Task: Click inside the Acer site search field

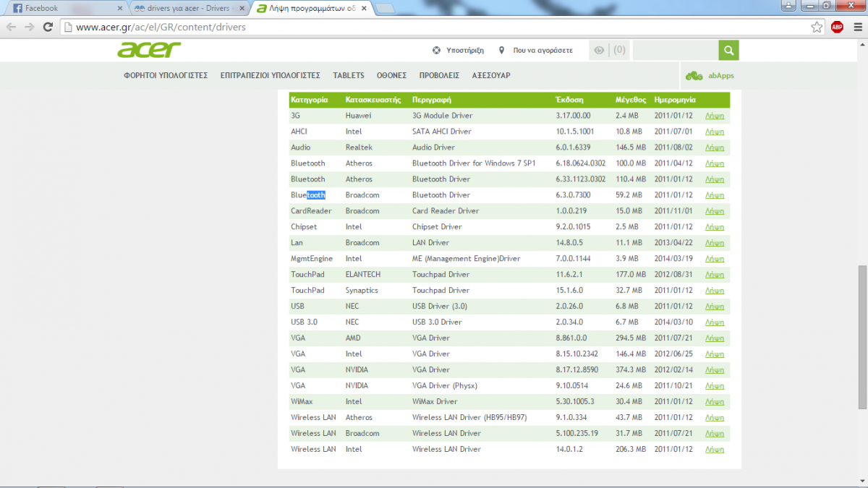Action: coord(675,50)
